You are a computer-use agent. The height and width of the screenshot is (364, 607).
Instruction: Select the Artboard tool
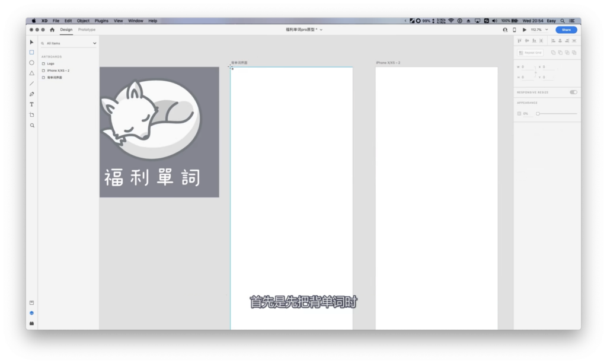click(32, 114)
